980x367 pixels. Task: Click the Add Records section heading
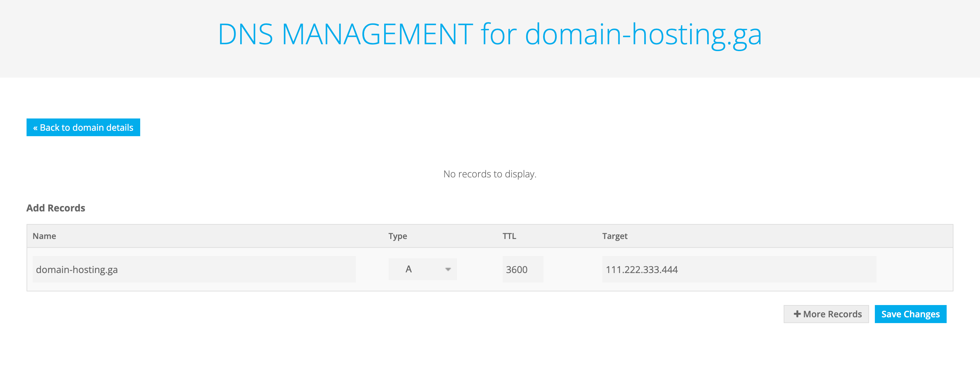coord(55,208)
